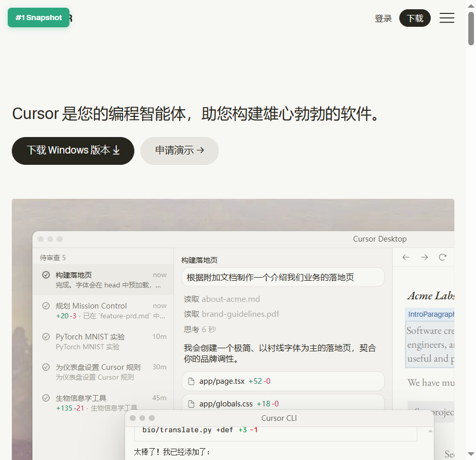Click check icon beside 构建落地页 task
This screenshot has height=460, width=476.
coord(46,275)
